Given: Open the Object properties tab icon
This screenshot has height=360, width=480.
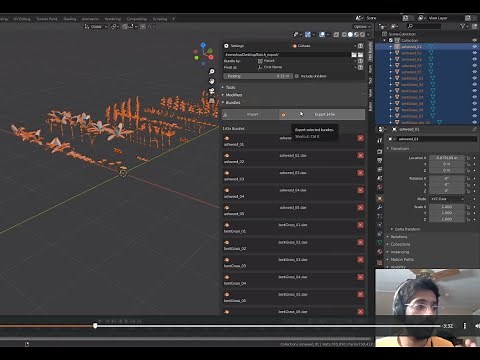Looking at the screenshot, I should 380,199.
